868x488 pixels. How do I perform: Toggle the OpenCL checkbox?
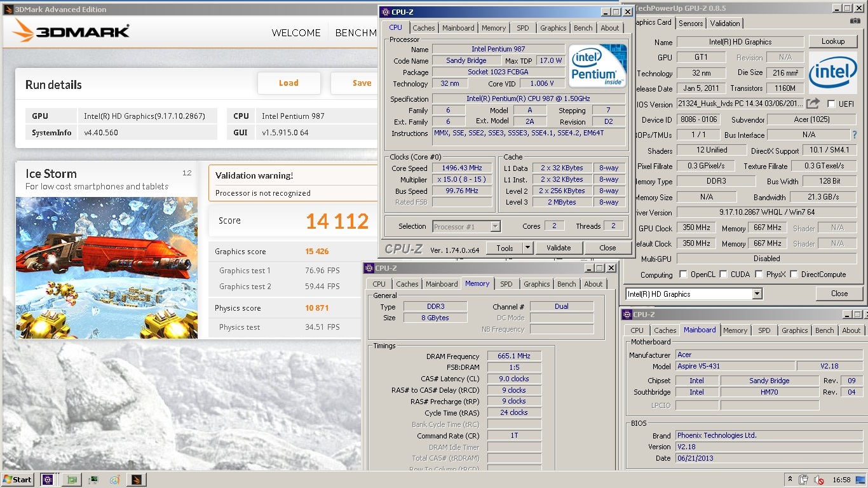(x=683, y=274)
